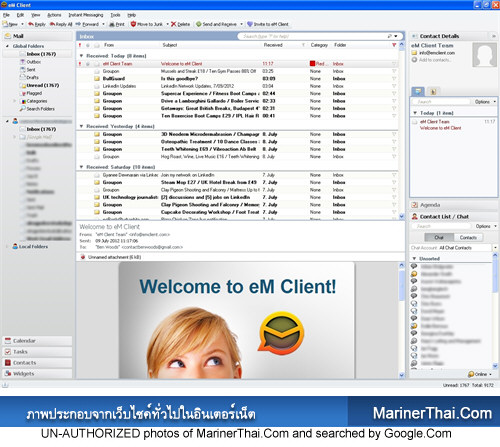Select the attachments tab icon in Contact Details
The height and width of the screenshot is (447, 500).
pos(433,91)
